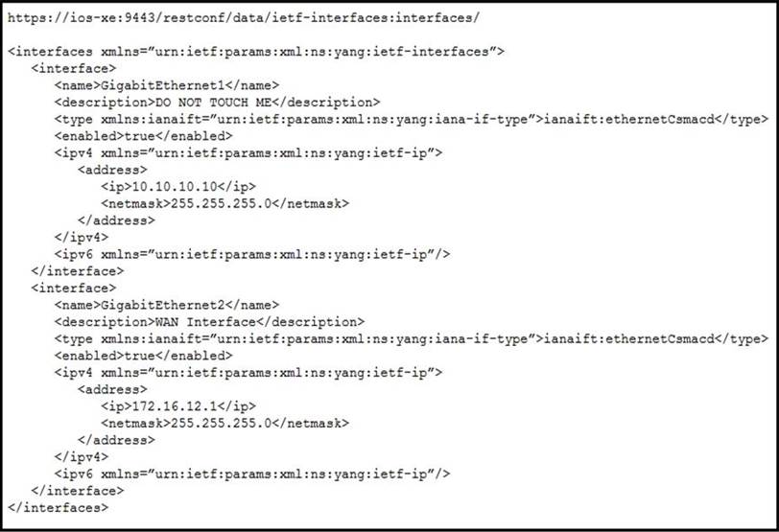This screenshot has height=532, width=779.
Task: Click the opening interfaces xmlns tag
Action: pos(256,52)
